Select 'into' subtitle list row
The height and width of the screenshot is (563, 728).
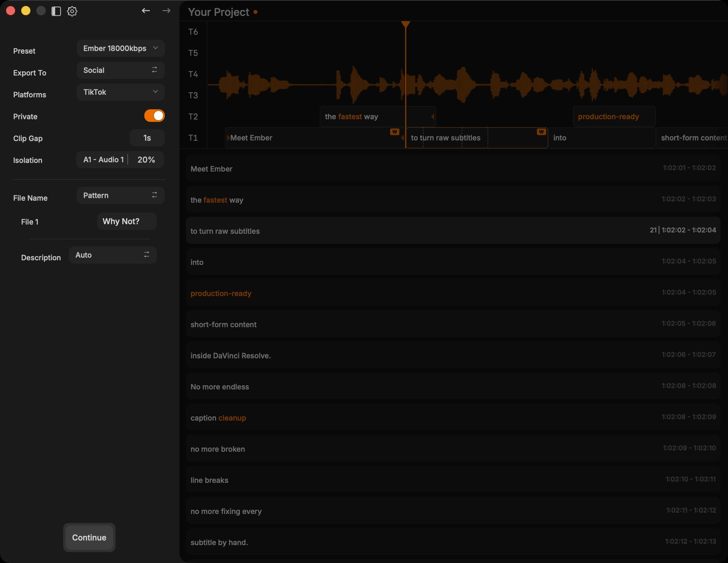[x=453, y=262]
